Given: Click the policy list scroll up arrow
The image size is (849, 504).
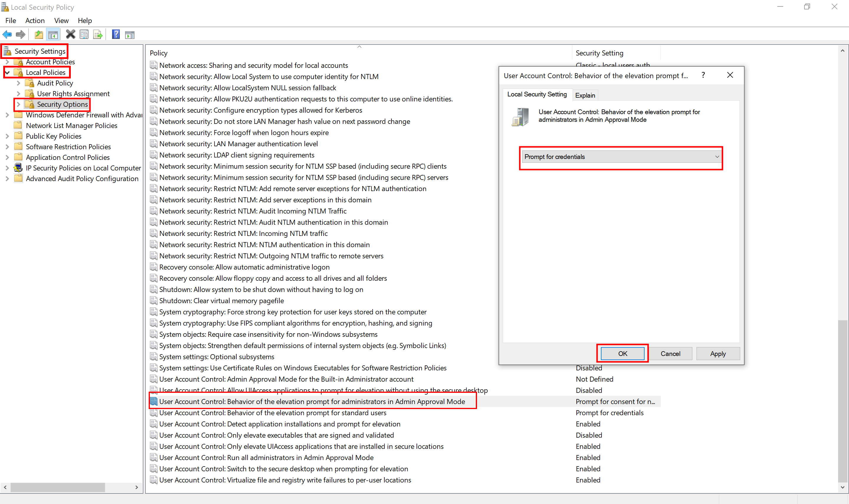Looking at the screenshot, I should coord(843,51).
